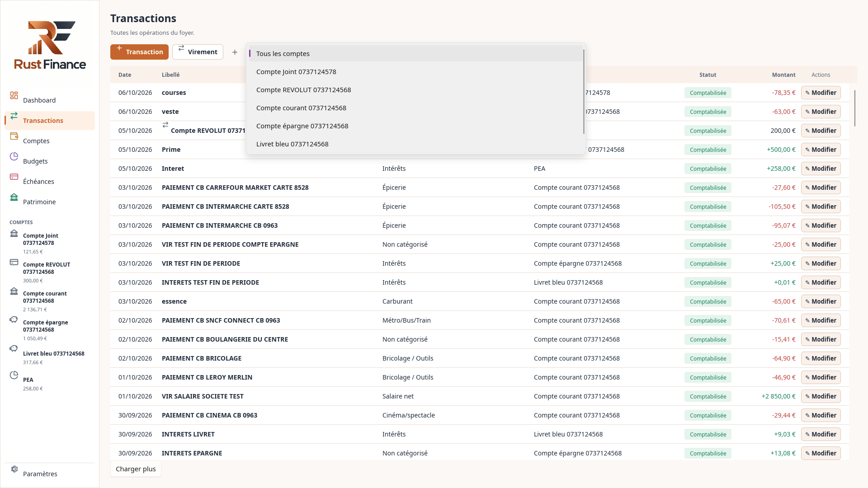Viewport: 868px width, 488px height.
Task: Click the Rust Finance logo
Action: click(x=50, y=45)
